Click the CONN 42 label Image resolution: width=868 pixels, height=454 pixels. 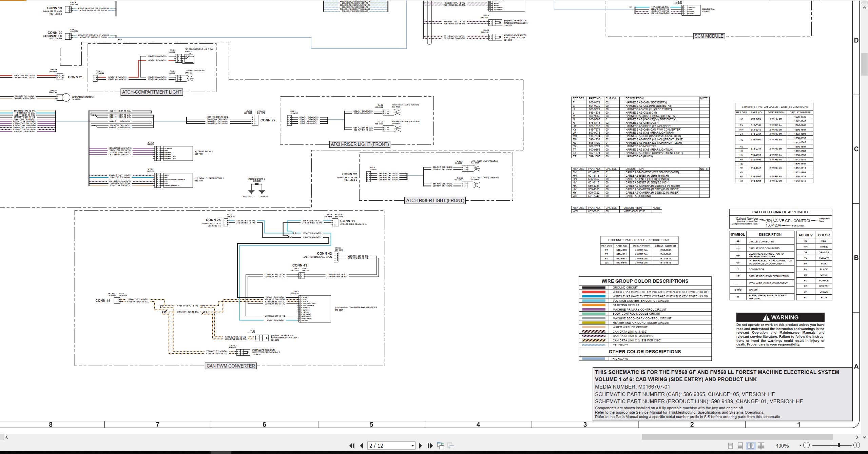tap(324, 254)
